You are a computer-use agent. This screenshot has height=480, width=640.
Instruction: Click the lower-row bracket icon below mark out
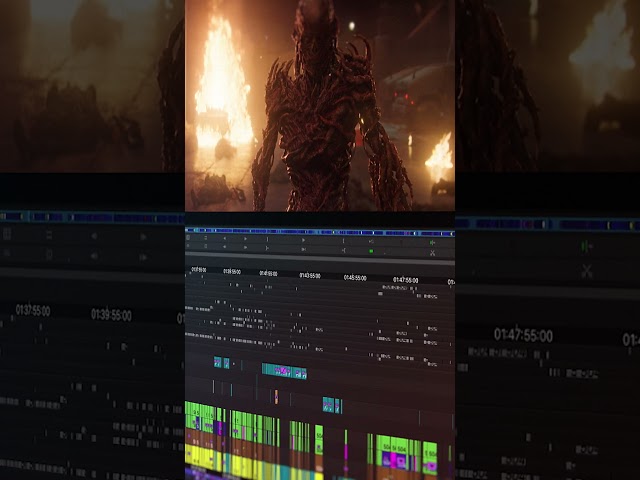pyautogui.click(x=343, y=250)
